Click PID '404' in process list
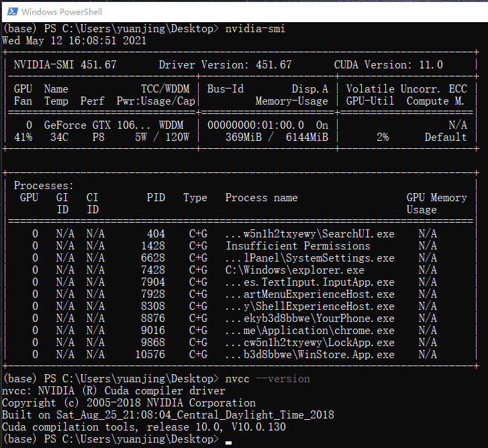This screenshot has height=448, width=488. click(156, 234)
